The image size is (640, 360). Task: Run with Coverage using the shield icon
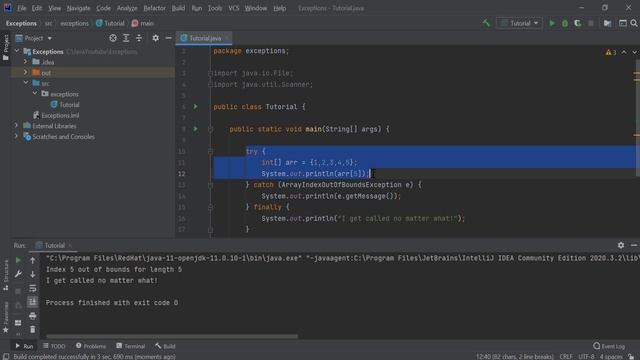coord(578,23)
